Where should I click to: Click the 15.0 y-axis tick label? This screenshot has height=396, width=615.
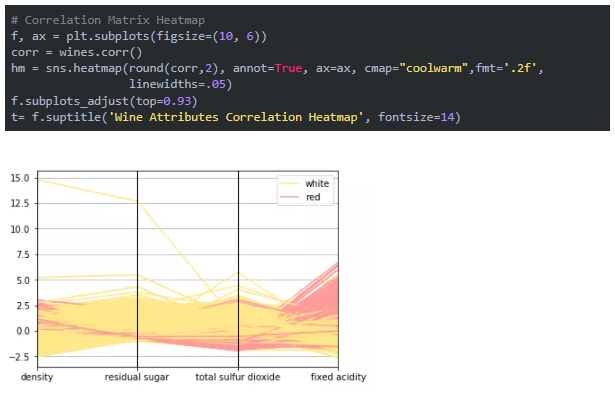20,178
